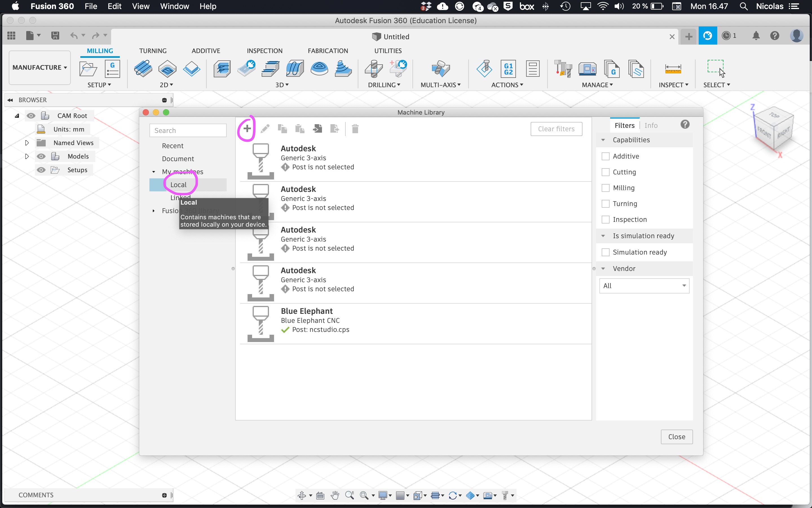
Task: Select the Blue Elephant CNC machine
Action: click(415, 323)
